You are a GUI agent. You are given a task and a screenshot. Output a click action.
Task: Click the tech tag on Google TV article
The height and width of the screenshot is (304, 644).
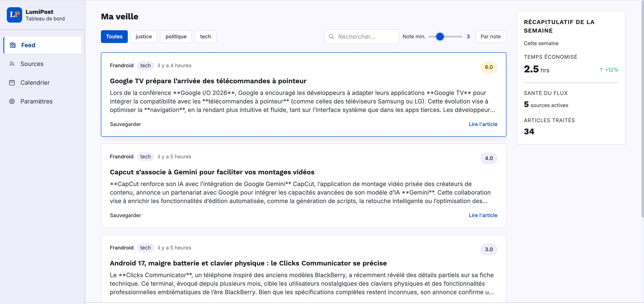(x=145, y=66)
